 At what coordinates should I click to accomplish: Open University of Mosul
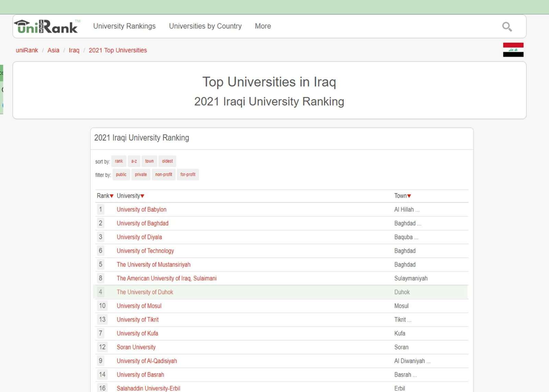click(x=139, y=306)
